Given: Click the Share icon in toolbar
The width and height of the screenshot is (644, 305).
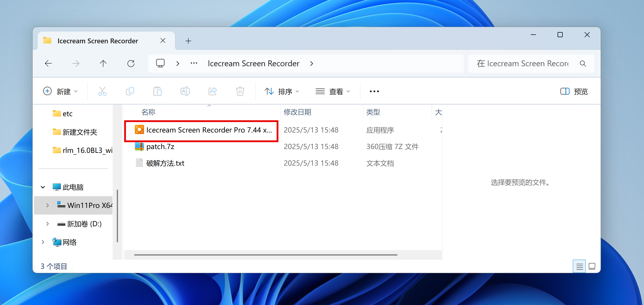Looking at the screenshot, I should [x=213, y=91].
